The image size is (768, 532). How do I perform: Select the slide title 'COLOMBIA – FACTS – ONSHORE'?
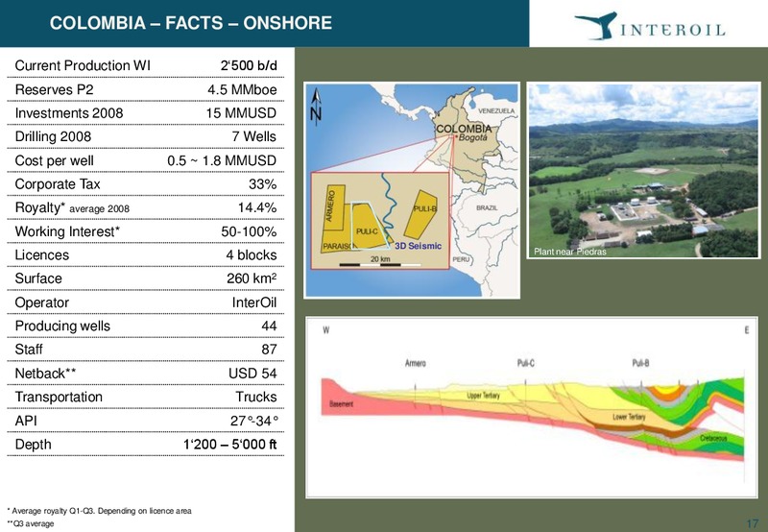coord(190,23)
